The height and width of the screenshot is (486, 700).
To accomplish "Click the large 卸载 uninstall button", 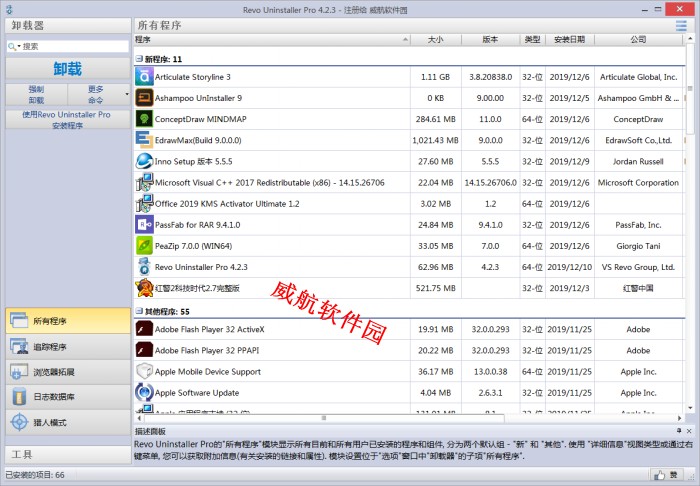I will (67, 69).
